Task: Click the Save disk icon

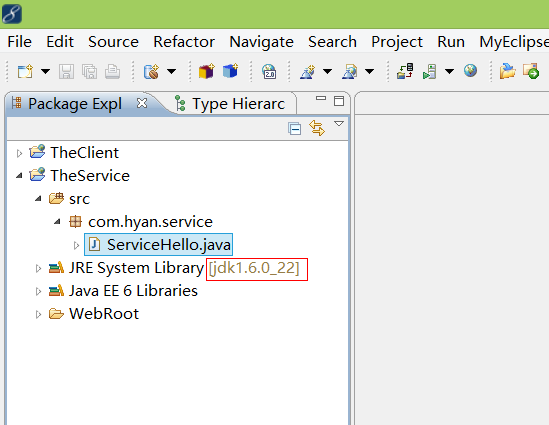Action: [66, 71]
